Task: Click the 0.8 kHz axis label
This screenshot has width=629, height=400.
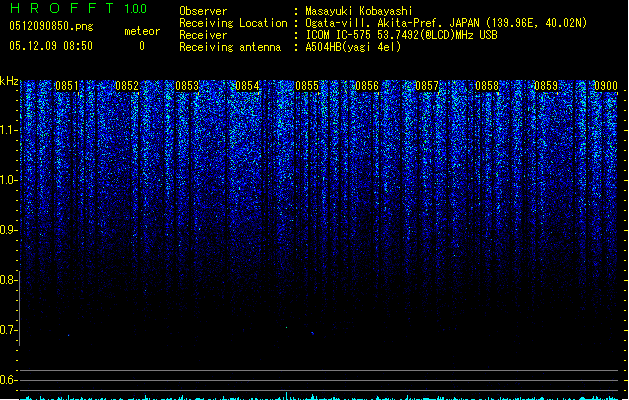Action: point(8,280)
